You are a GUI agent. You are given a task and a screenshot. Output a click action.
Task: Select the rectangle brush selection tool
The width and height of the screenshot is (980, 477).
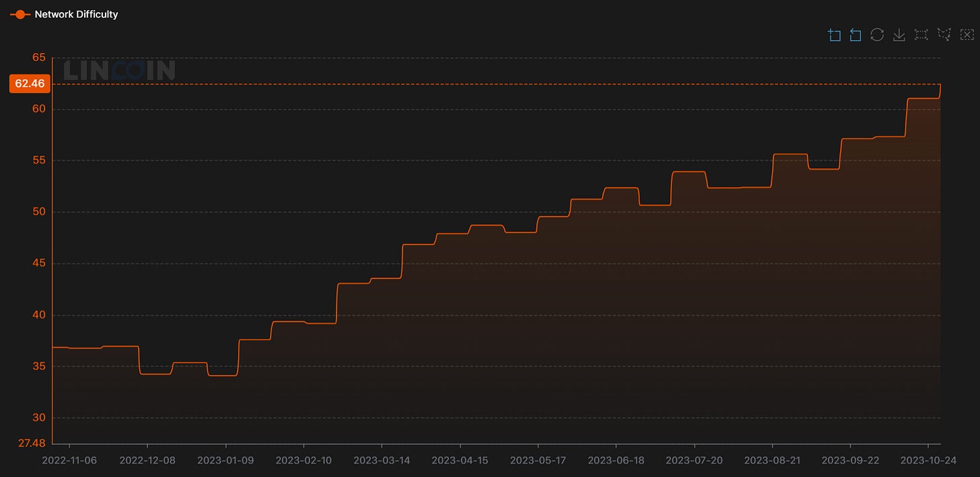tap(921, 35)
